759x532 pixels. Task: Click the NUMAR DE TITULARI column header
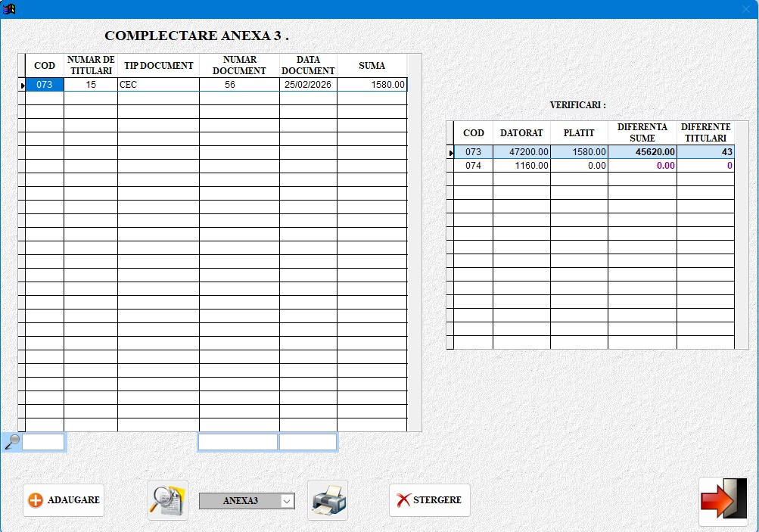[x=91, y=66]
